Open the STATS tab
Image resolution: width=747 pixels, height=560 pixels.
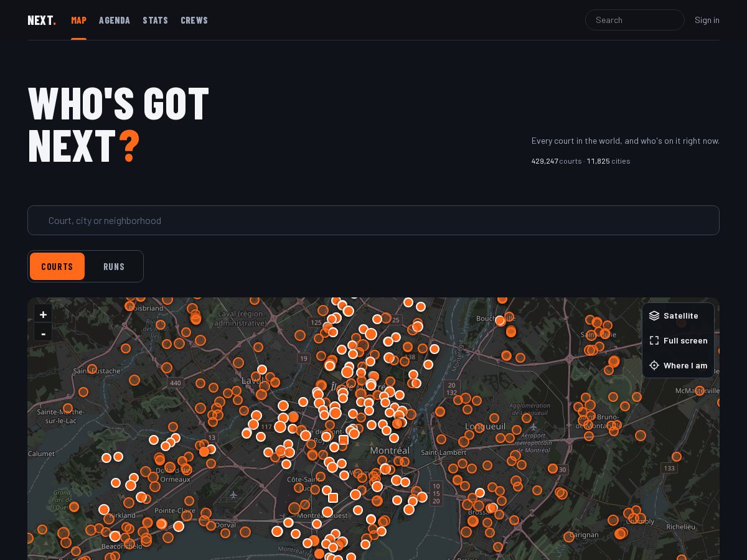[x=155, y=20]
